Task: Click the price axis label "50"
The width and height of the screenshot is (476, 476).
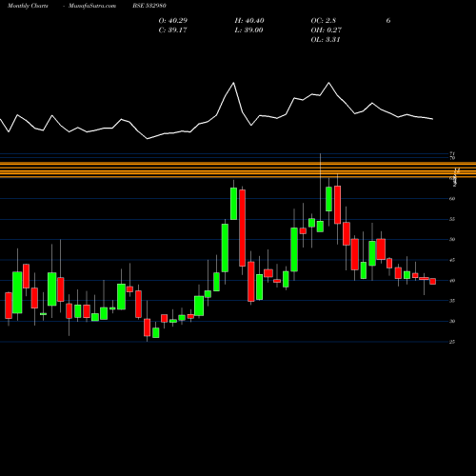Action: [452, 240]
